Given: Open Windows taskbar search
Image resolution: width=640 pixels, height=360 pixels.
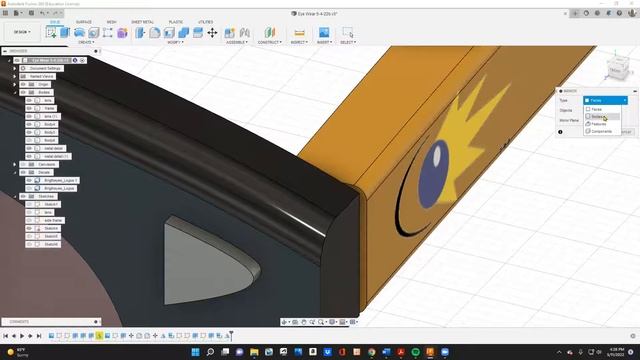Looking at the screenshot, I should (x=210, y=352).
